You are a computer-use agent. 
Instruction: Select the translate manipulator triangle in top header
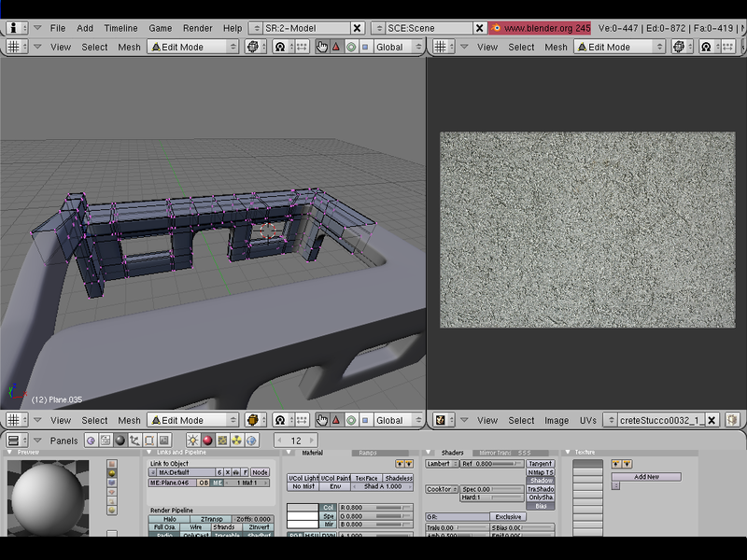click(336, 47)
